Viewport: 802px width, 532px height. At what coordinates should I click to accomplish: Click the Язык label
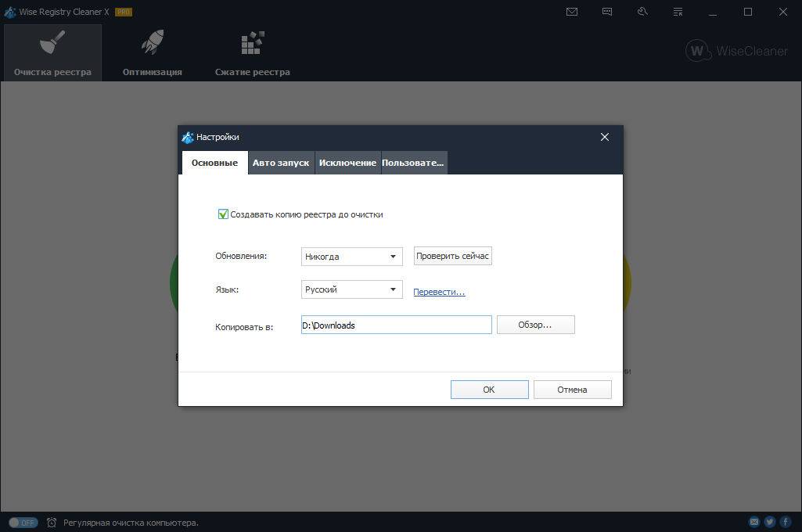[x=227, y=289]
